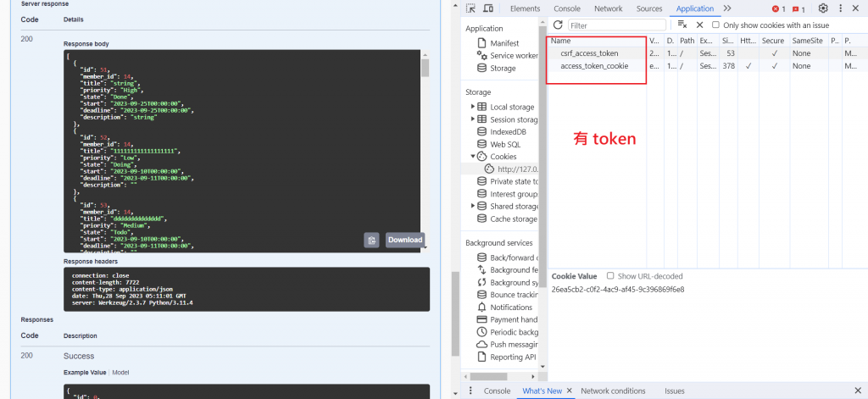Screen dimensions: 868x399
Task: Click the cookie Filter input field
Action: 617,25
